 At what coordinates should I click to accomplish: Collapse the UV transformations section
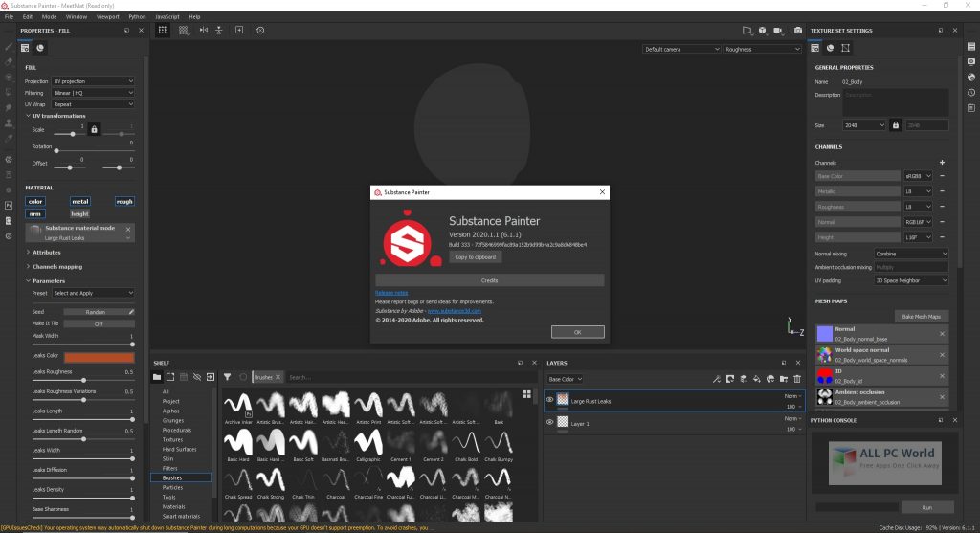[55, 116]
